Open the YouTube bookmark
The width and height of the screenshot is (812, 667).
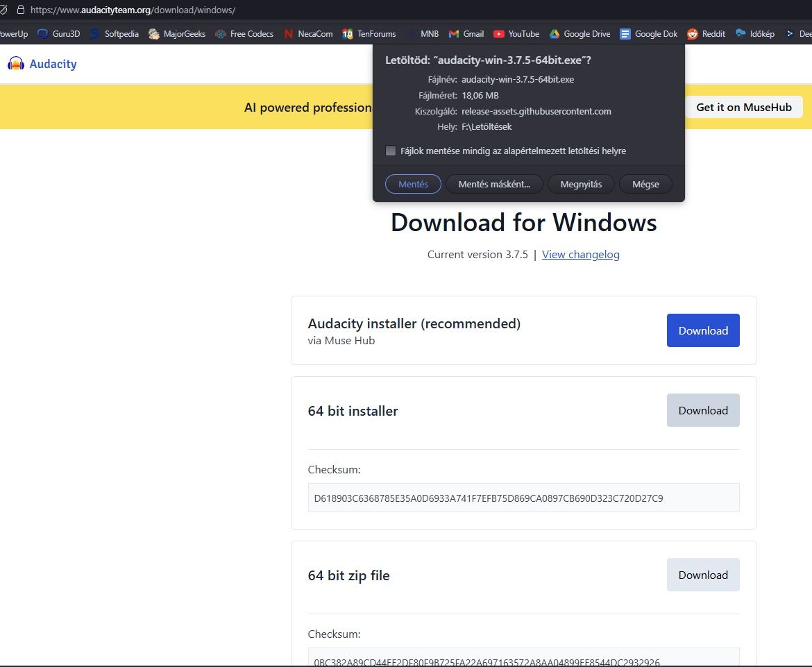tap(516, 33)
